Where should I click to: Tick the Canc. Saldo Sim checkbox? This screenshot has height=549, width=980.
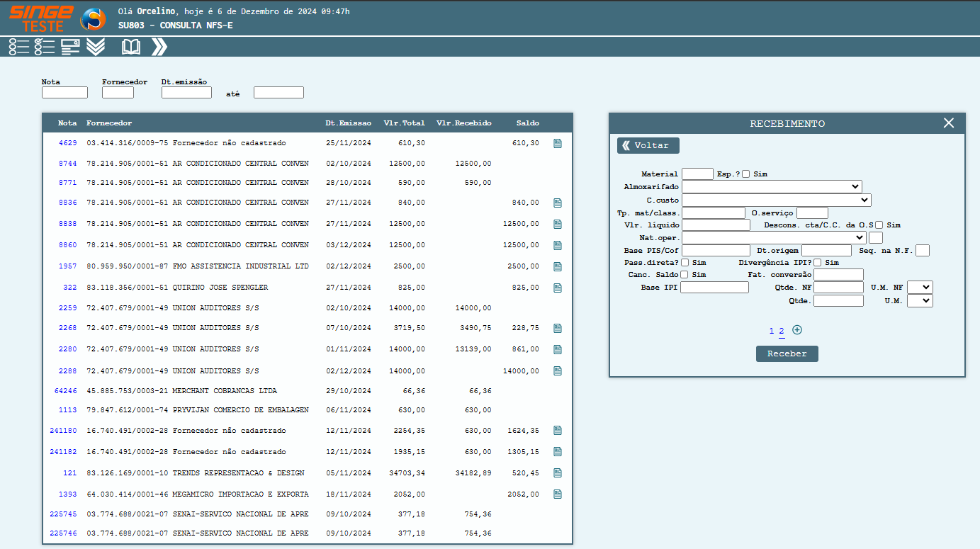[x=685, y=275]
